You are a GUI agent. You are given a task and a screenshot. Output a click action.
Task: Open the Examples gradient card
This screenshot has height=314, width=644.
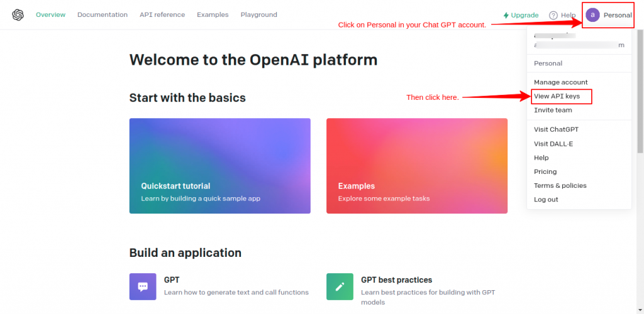coord(416,166)
